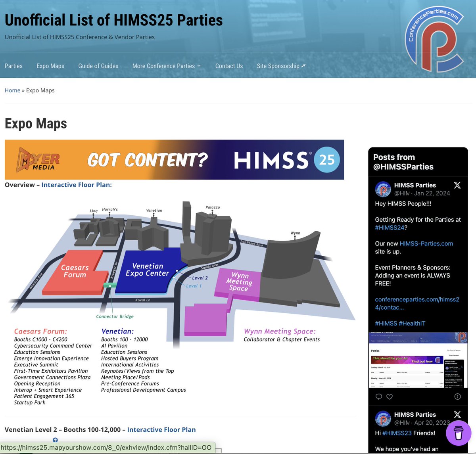Open the Expo Maps menu item
Viewport: 476px width, 454px height.
[50, 66]
